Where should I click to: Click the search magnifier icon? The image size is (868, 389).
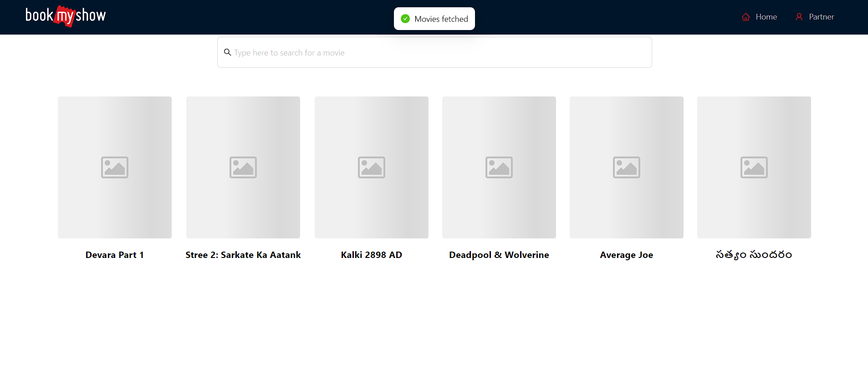[x=227, y=52]
